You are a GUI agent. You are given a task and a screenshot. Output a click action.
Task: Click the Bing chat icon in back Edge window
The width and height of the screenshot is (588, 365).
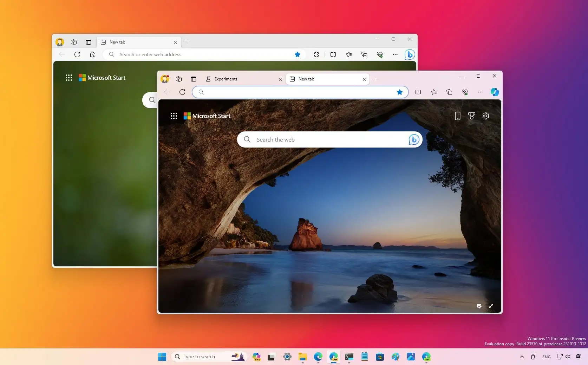tap(410, 54)
